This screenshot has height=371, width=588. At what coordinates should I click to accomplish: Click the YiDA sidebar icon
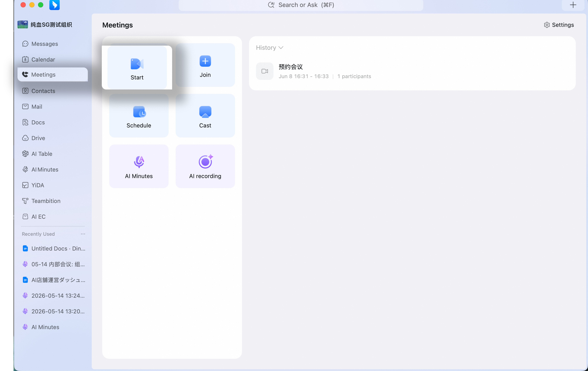pyautogui.click(x=25, y=185)
